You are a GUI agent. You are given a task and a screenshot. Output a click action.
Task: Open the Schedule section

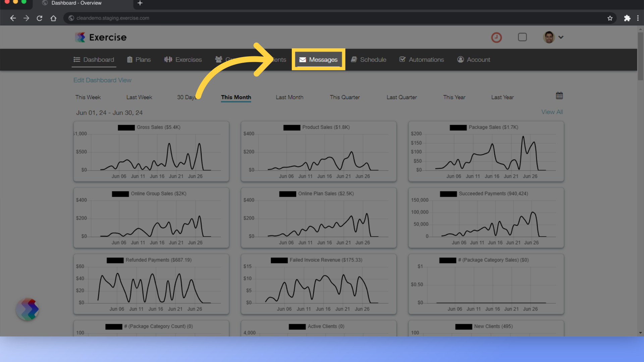pyautogui.click(x=369, y=60)
